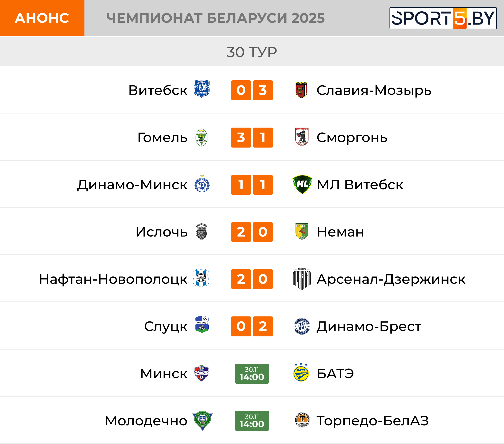Click the Vitebsk club crest
This screenshot has height=444, width=504.
201,89
